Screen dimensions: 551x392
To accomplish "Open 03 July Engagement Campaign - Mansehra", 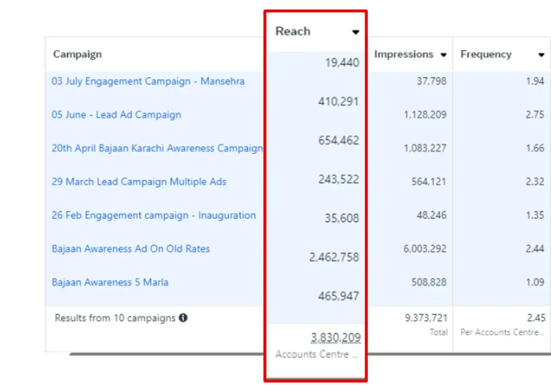I will click(x=148, y=81).
